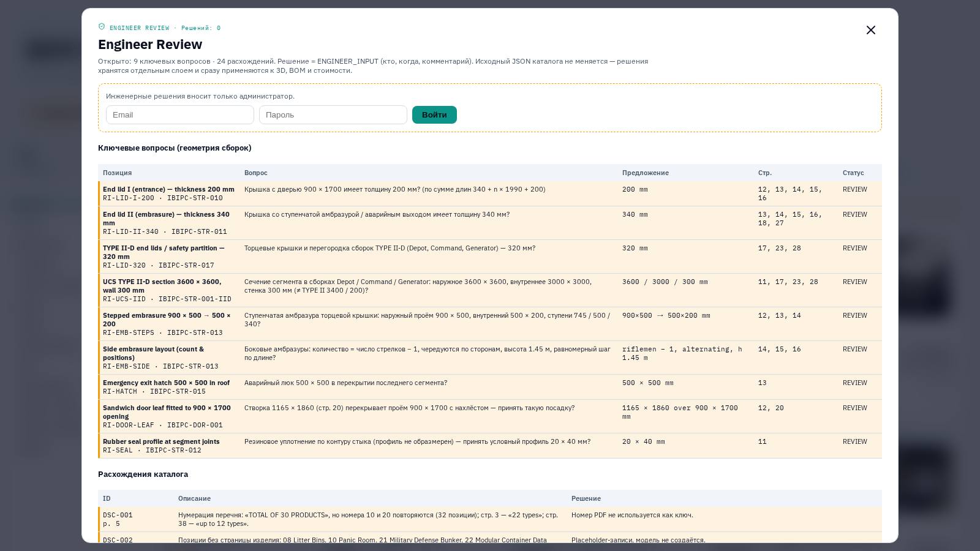Focus the Пароль password field
Image resolution: width=980 pixels, height=551 pixels.
click(x=333, y=114)
